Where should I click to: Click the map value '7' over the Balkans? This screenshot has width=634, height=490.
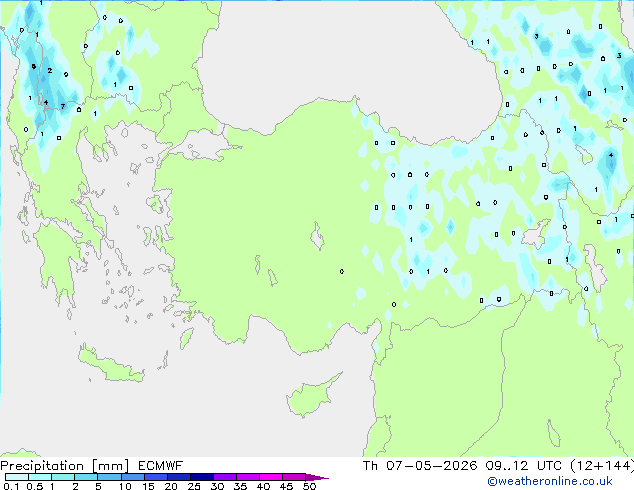click(63, 107)
